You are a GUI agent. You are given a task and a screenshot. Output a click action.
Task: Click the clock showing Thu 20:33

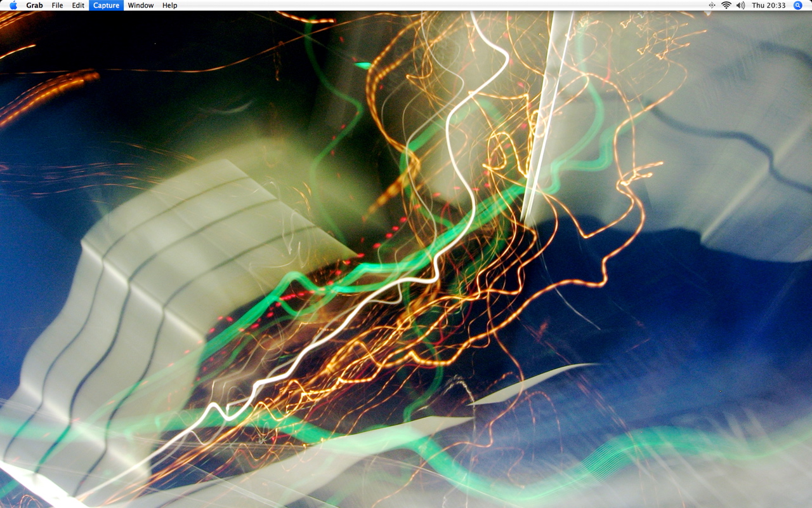click(769, 5)
